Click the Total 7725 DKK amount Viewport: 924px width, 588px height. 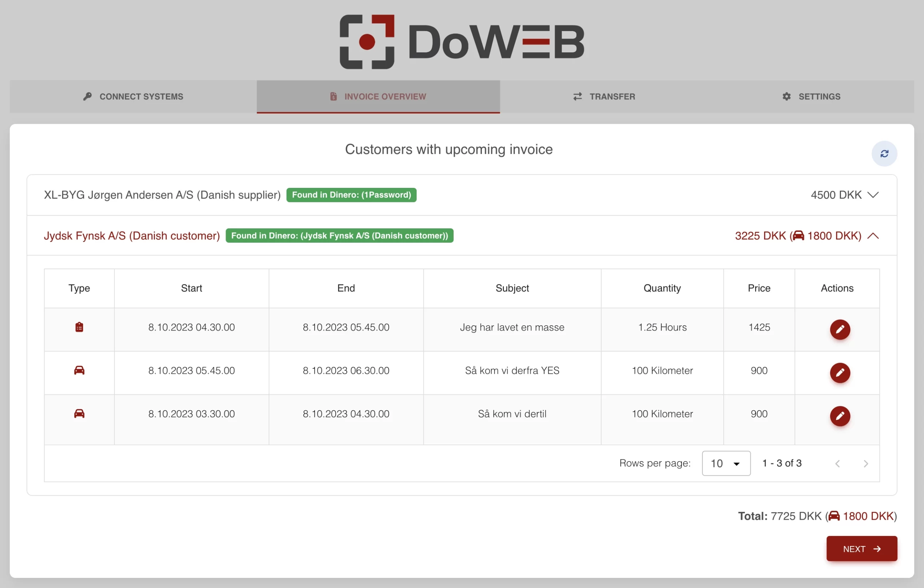(x=796, y=516)
